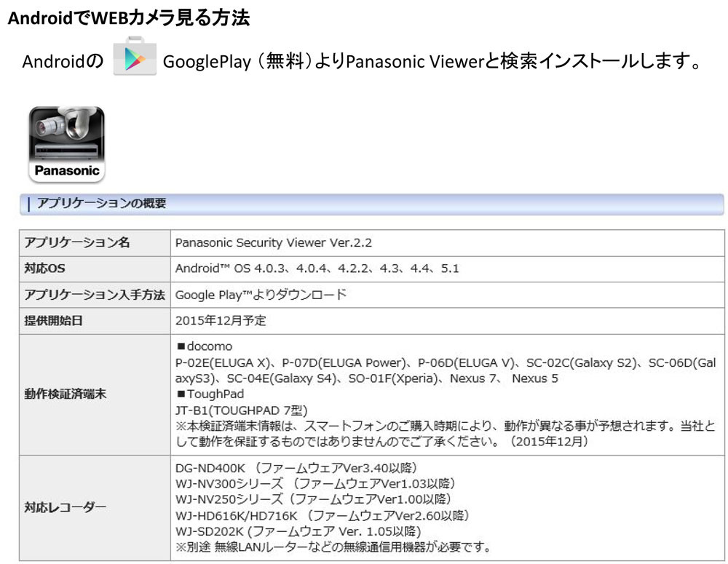This screenshot has height=564, width=728.
Task: Click the "WJ-HD616K/HD716K" recorder line
Action: click(323, 515)
